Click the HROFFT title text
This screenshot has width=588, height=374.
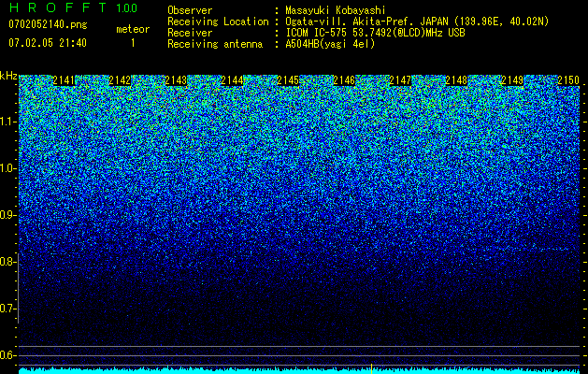58,7
